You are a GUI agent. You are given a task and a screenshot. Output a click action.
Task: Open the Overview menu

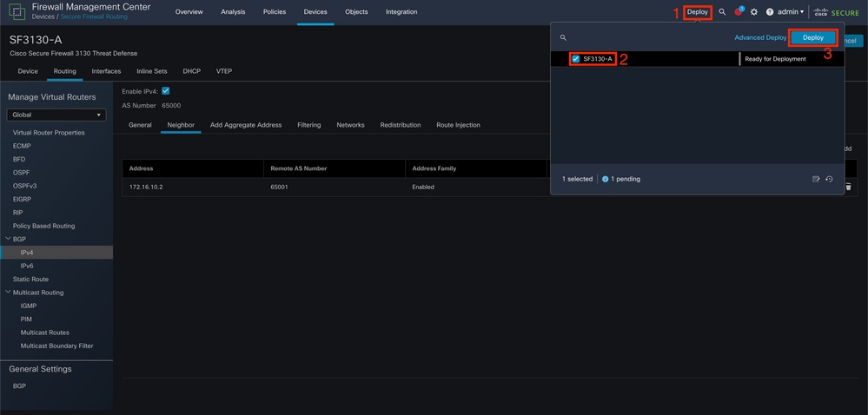coord(189,11)
